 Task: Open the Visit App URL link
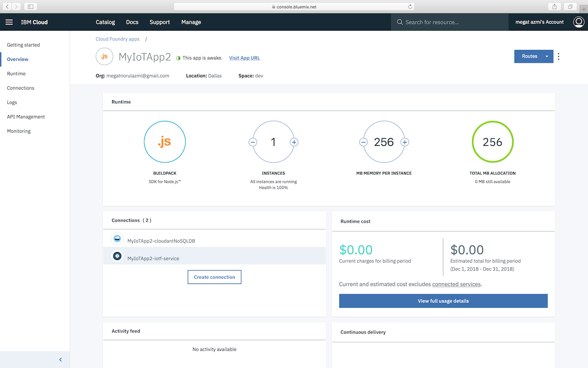tap(244, 58)
